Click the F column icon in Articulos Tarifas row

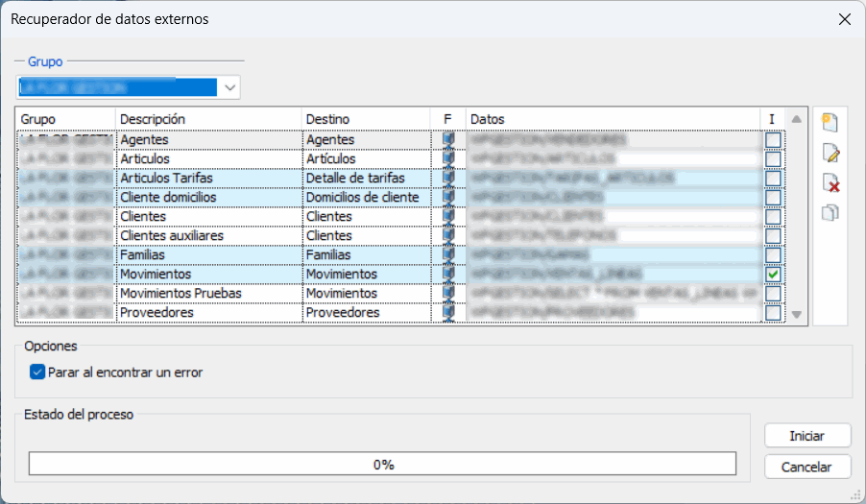(448, 178)
